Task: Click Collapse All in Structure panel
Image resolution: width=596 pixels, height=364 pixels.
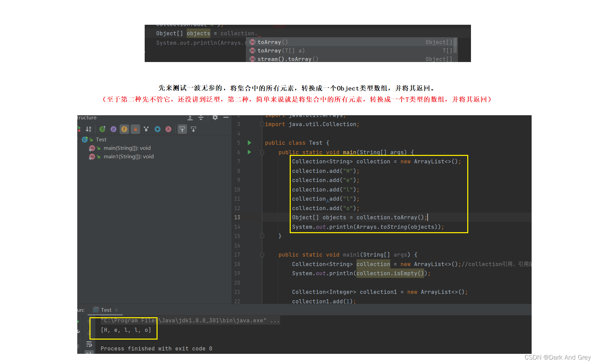Action: [201, 118]
